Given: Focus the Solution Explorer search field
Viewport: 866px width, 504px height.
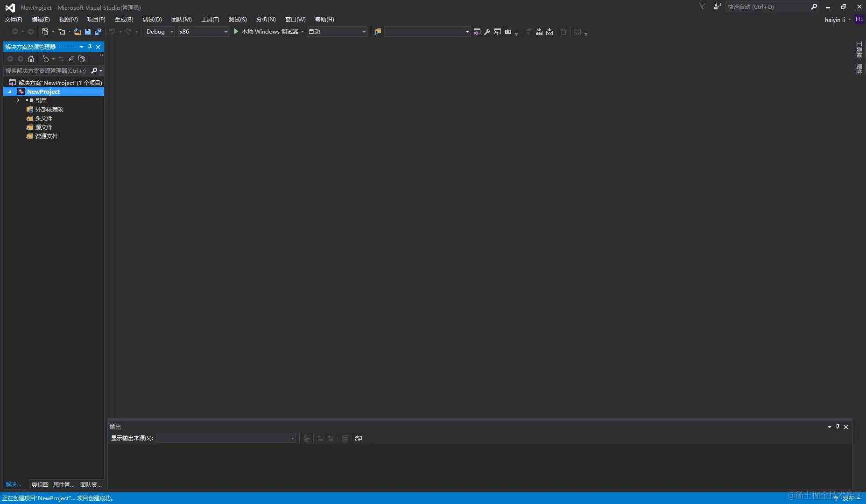Looking at the screenshot, I should tap(47, 70).
